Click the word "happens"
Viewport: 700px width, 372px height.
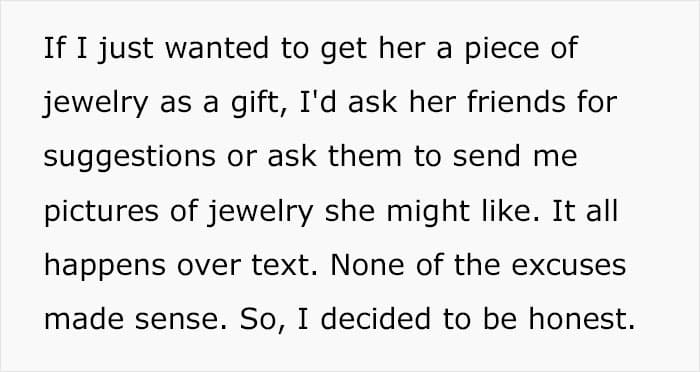click(105, 266)
